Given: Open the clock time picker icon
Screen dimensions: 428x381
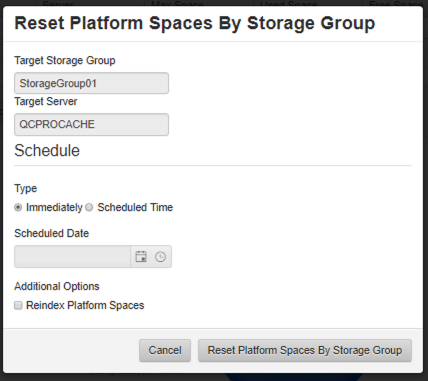Looking at the screenshot, I should click(x=160, y=257).
